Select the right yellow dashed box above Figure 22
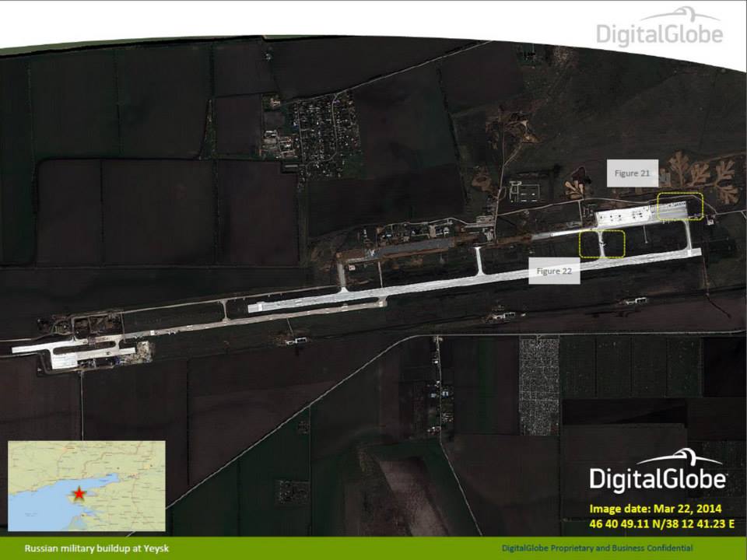Viewport: 747px width, 560px height. [615, 244]
